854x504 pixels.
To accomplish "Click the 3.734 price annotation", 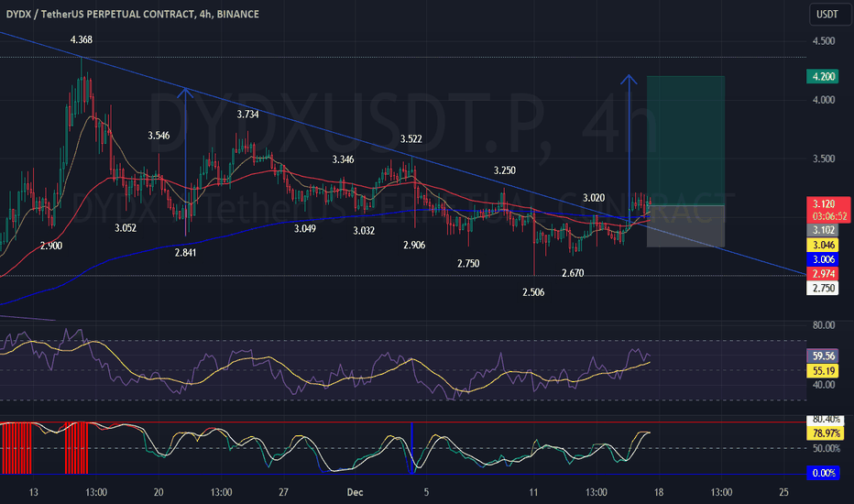I will point(247,115).
